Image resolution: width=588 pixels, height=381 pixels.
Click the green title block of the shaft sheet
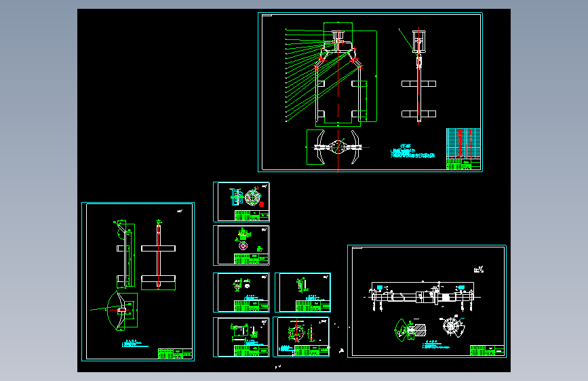pos(487,350)
